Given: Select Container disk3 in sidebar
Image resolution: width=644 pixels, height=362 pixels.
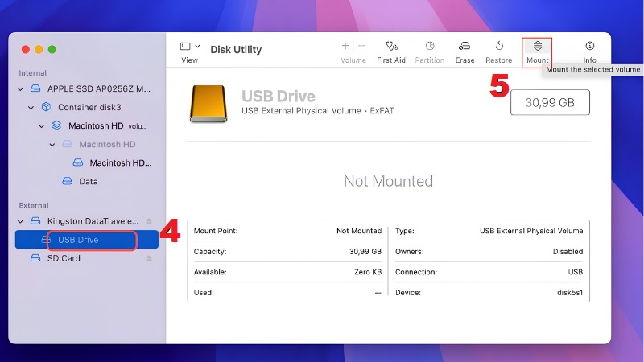Looking at the screenshot, I should click(x=87, y=107).
